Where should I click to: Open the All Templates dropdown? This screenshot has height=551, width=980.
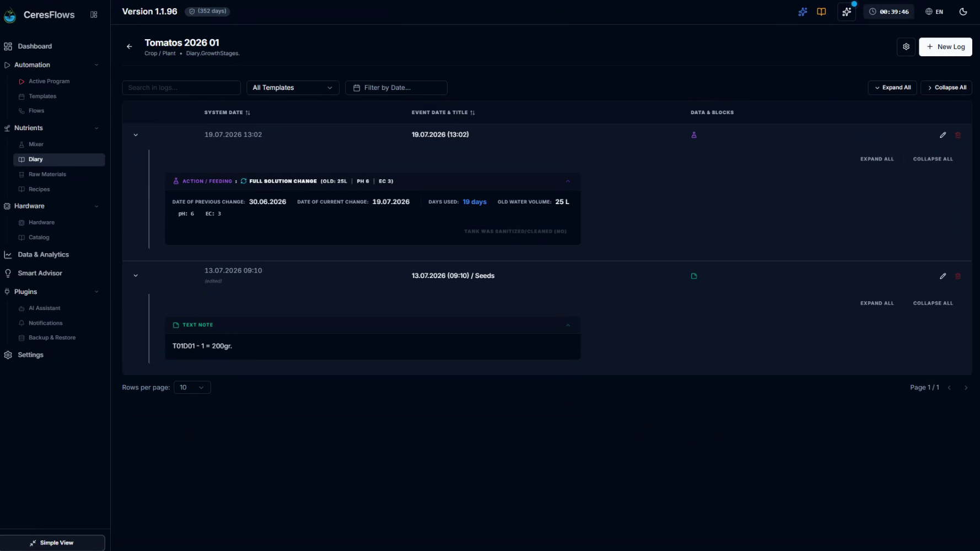tap(292, 88)
